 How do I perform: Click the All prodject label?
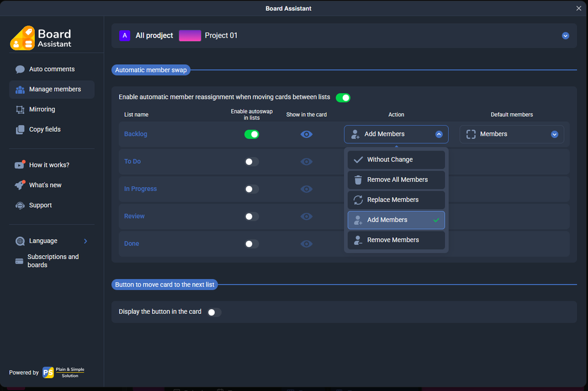154,35
